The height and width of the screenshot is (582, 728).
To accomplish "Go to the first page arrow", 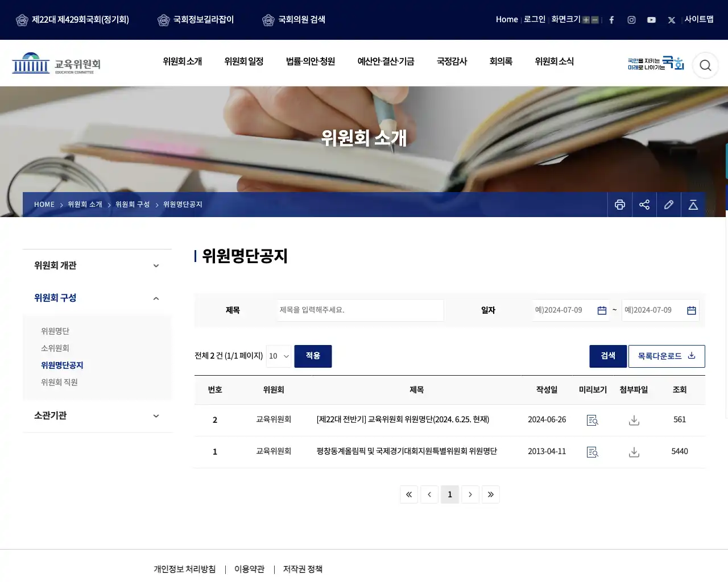I will point(409,494).
